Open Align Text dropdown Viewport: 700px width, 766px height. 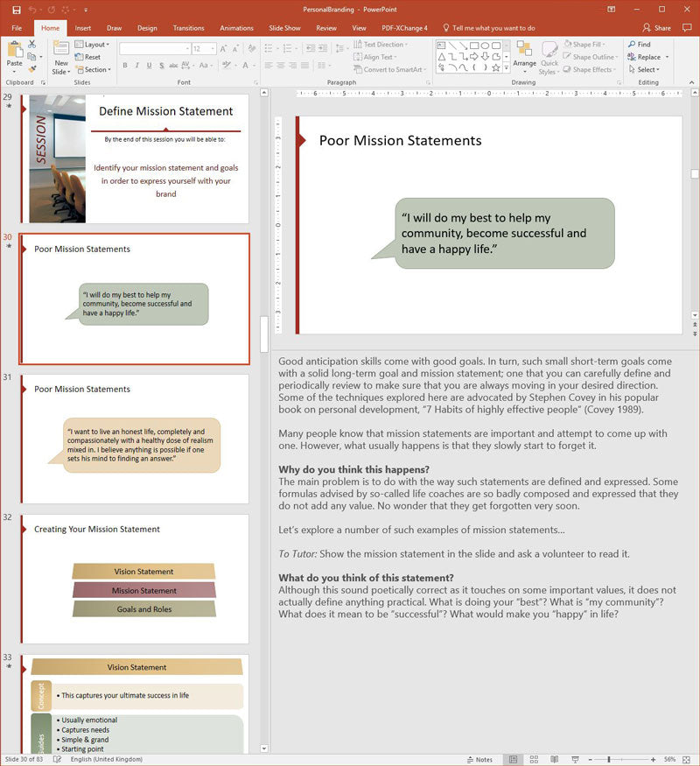pos(374,57)
